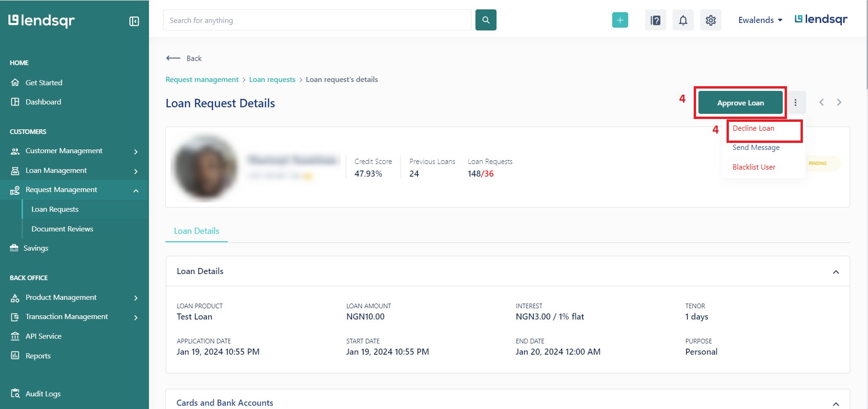Click the Back link
The width and height of the screenshot is (868, 409).
pyautogui.click(x=194, y=58)
